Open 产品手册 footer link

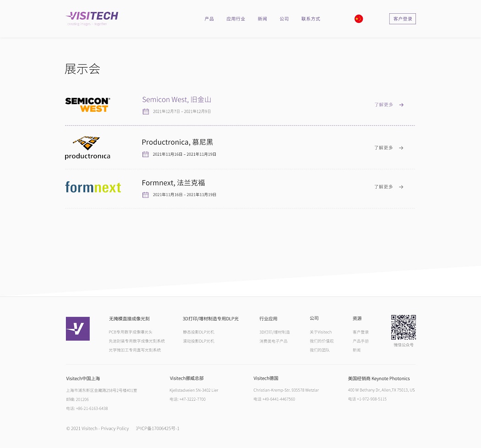(361, 341)
